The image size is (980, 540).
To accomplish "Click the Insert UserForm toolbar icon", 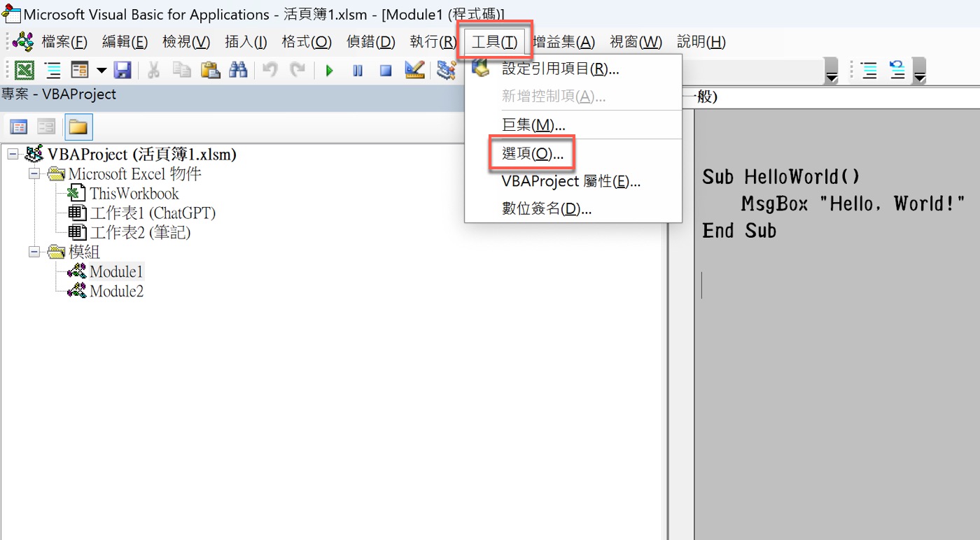I will [80, 70].
